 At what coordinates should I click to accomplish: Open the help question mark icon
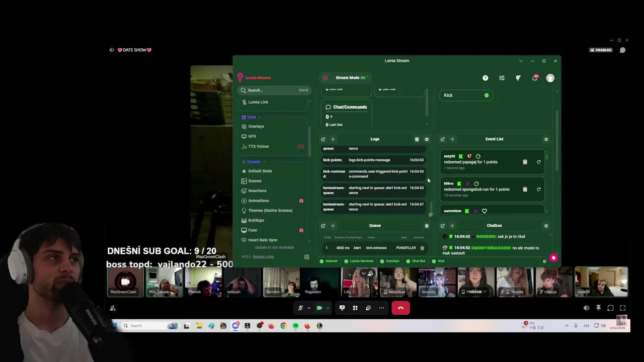(485, 78)
